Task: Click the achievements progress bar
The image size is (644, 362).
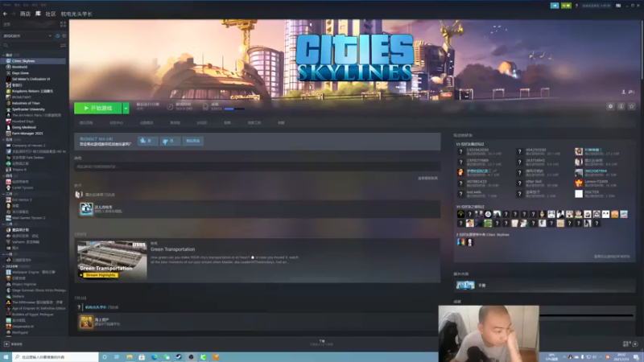Action: point(233,109)
